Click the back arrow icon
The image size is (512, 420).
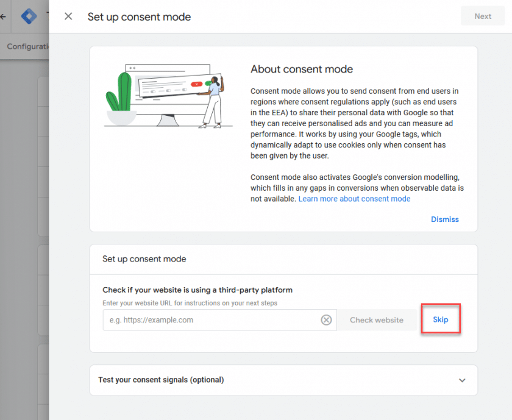[1, 16]
